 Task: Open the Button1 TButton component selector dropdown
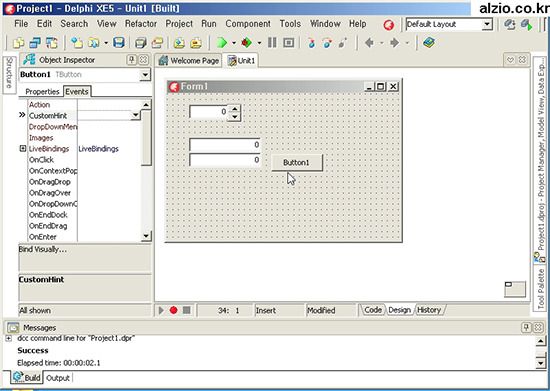tap(145, 75)
